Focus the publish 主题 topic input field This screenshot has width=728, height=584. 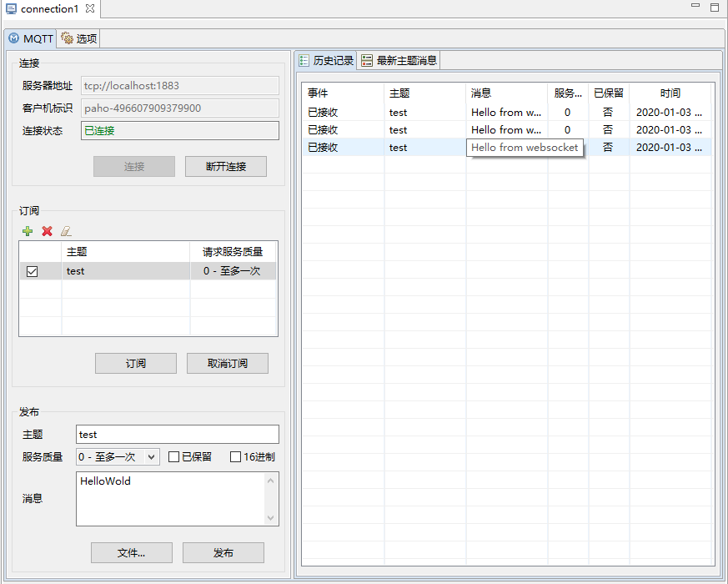[178, 435]
